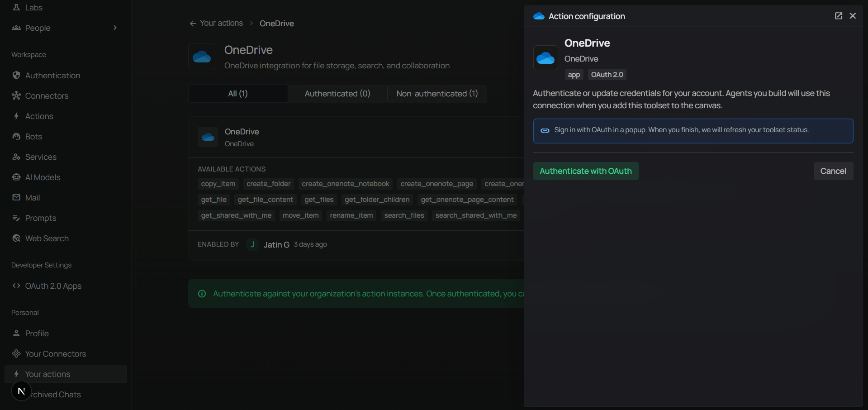This screenshot has width=868, height=410.
Task: Switch to the Non-authenticated (1) tab
Action: (x=436, y=93)
